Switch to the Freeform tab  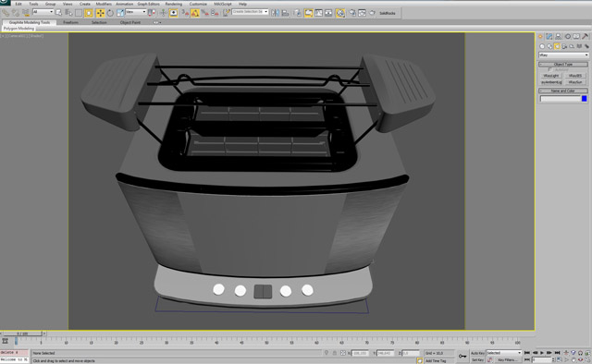[70, 22]
